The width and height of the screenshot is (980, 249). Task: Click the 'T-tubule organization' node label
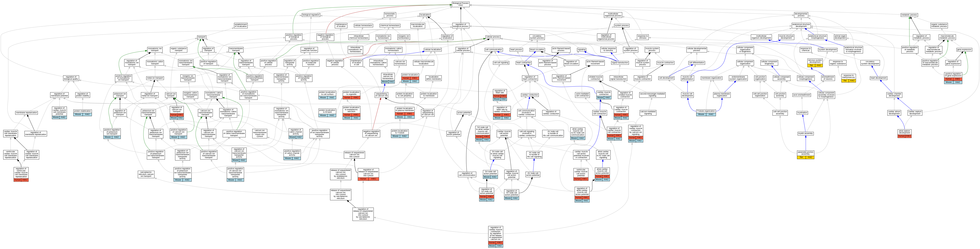[x=706, y=111]
